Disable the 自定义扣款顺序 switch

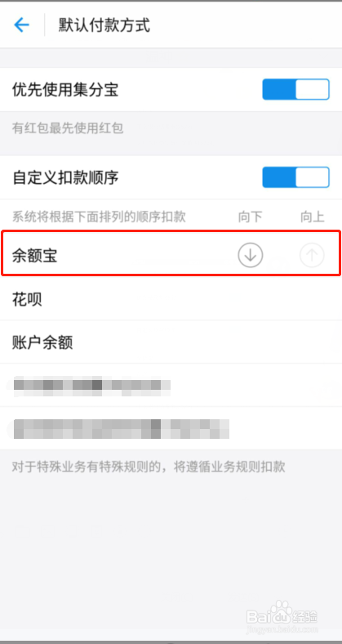[x=295, y=177]
